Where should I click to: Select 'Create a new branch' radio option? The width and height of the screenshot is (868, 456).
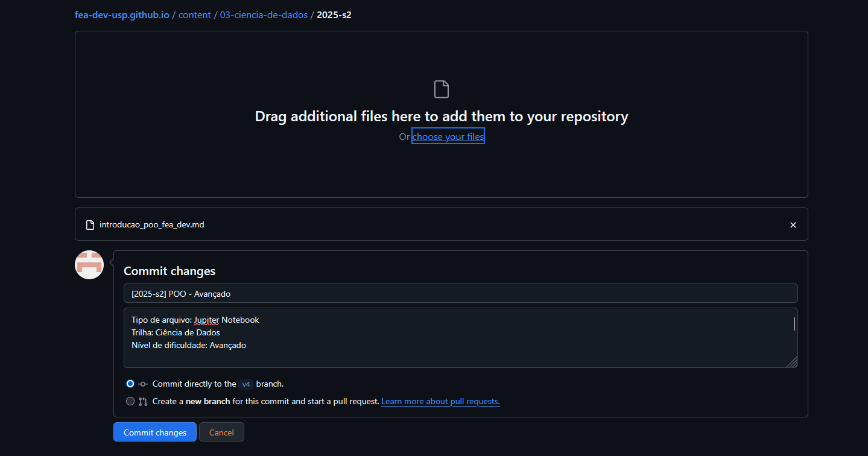(130, 402)
